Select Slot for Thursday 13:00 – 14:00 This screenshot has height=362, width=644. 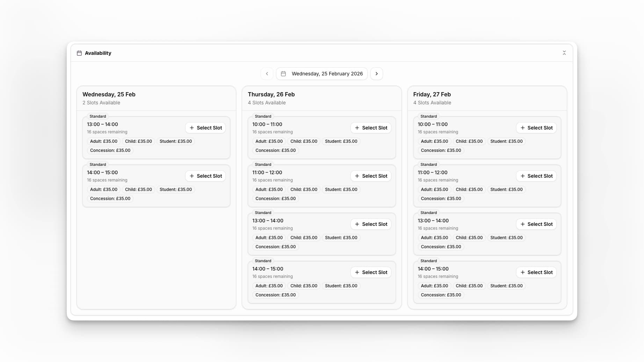pos(371,224)
